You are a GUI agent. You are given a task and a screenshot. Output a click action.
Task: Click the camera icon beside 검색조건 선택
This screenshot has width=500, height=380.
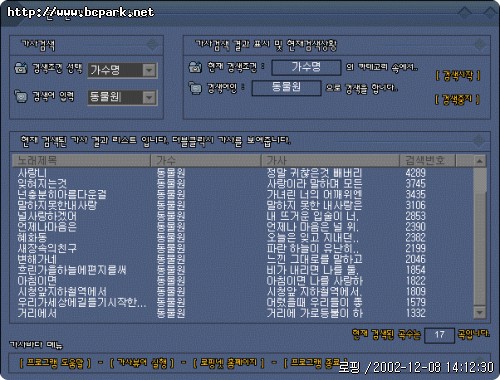coord(21,68)
